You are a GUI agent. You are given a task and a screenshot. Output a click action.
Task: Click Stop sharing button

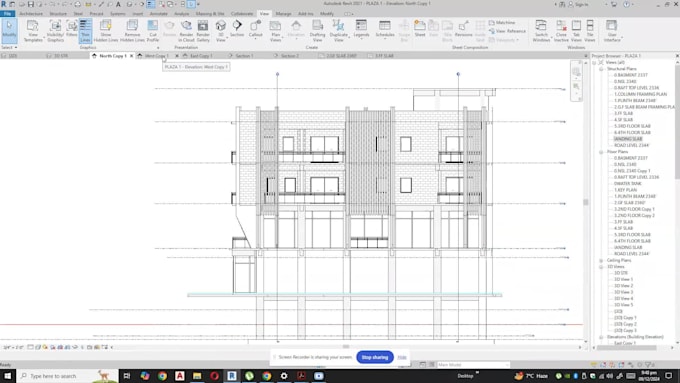tap(375, 357)
